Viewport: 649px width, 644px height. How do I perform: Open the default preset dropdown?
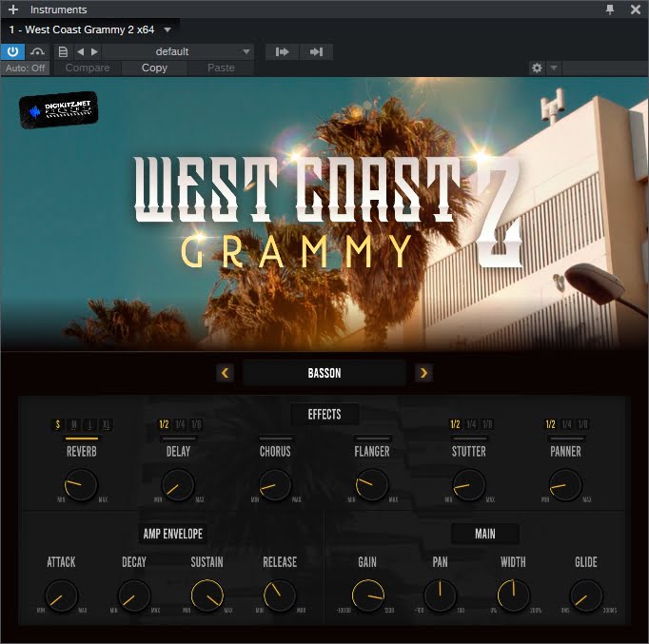178,51
